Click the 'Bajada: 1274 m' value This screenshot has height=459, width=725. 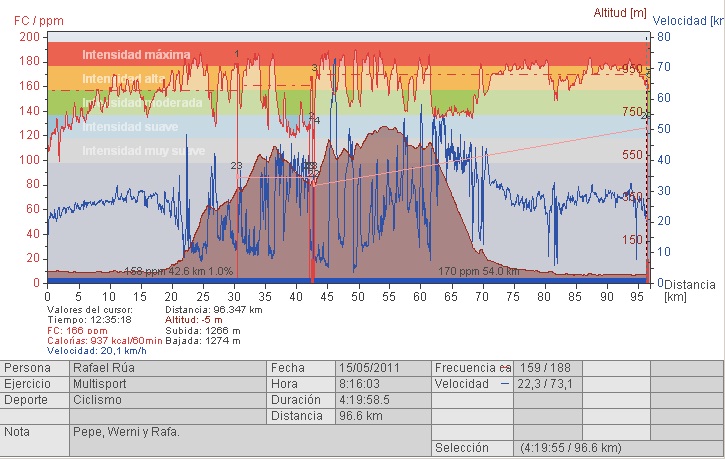(203, 341)
